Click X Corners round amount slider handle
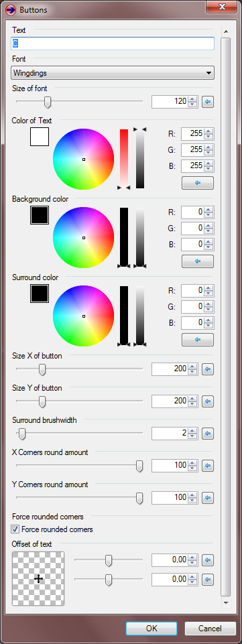Viewport: 242px width, 644px height. click(x=139, y=466)
